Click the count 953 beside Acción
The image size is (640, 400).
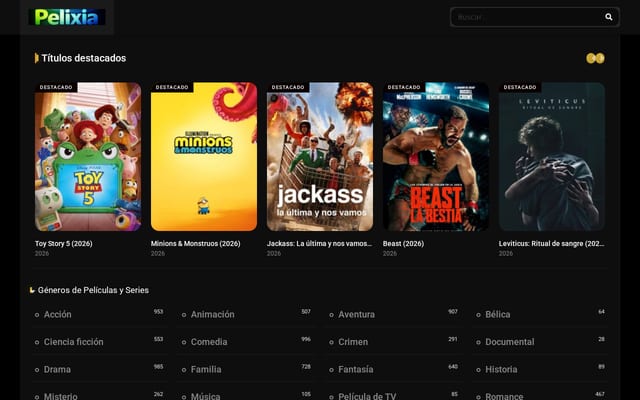tap(158, 311)
